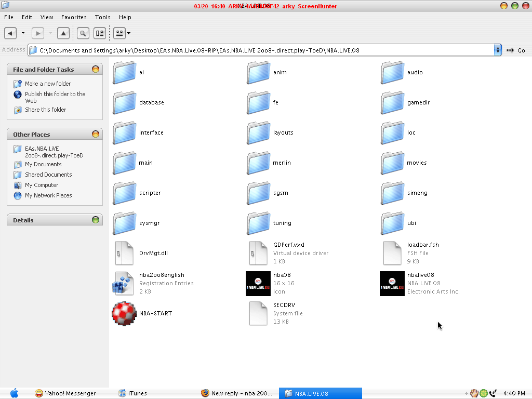
Task: Click the 4:40 PM tray clock
Action: (514, 394)
